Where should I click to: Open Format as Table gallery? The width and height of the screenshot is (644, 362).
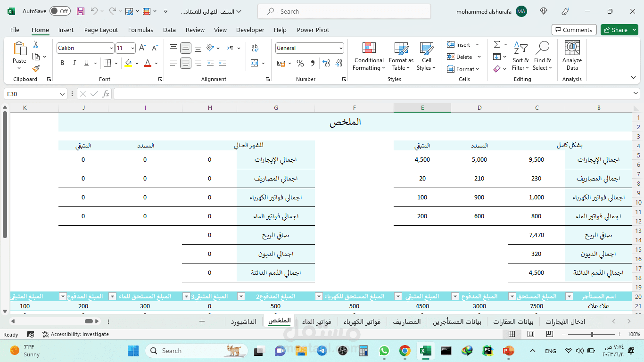(401, 57)
